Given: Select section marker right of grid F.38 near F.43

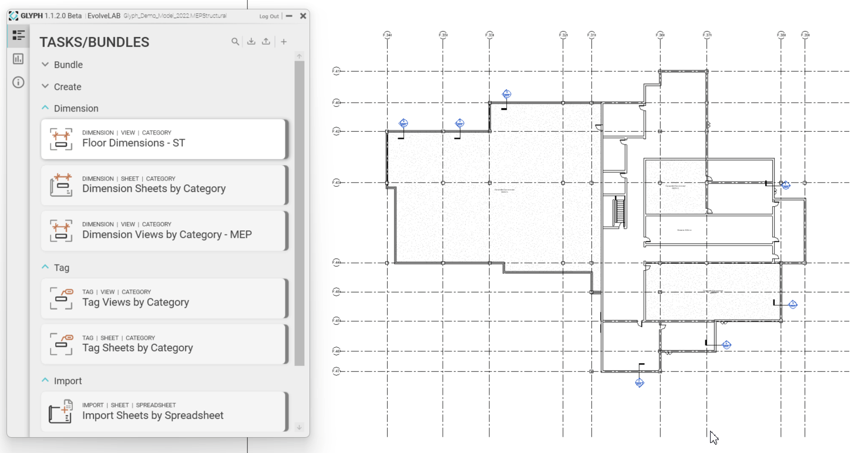Looking at the screenshot, I should click(x=786, y=185).
